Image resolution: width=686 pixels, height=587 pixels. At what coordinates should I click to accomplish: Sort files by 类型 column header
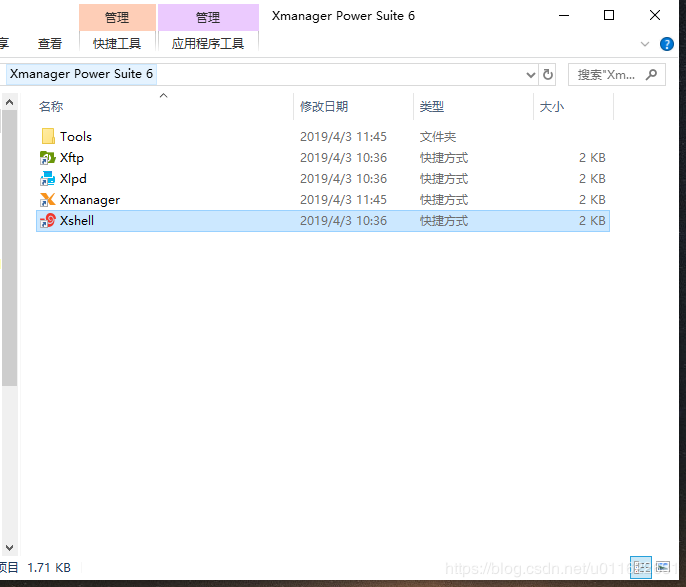pyautogui.click(x=431, y=106)
